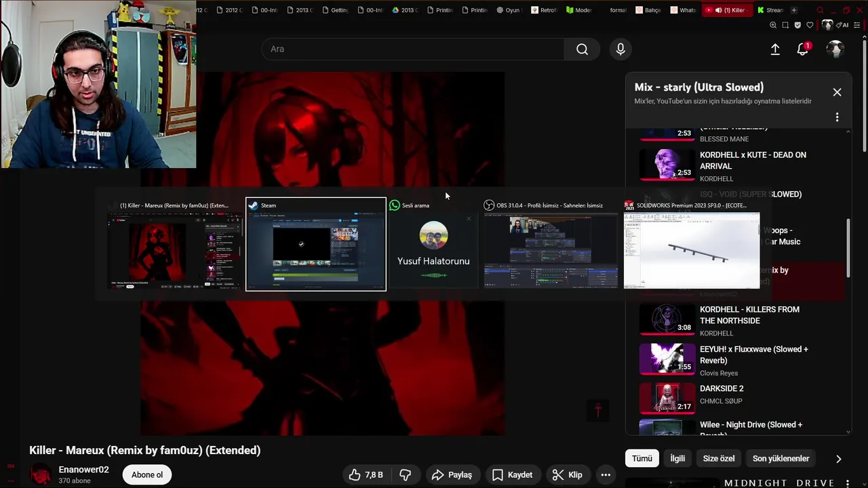Focus the Ara search field
Screen dimensions: 868x488
tap(413, 49)
